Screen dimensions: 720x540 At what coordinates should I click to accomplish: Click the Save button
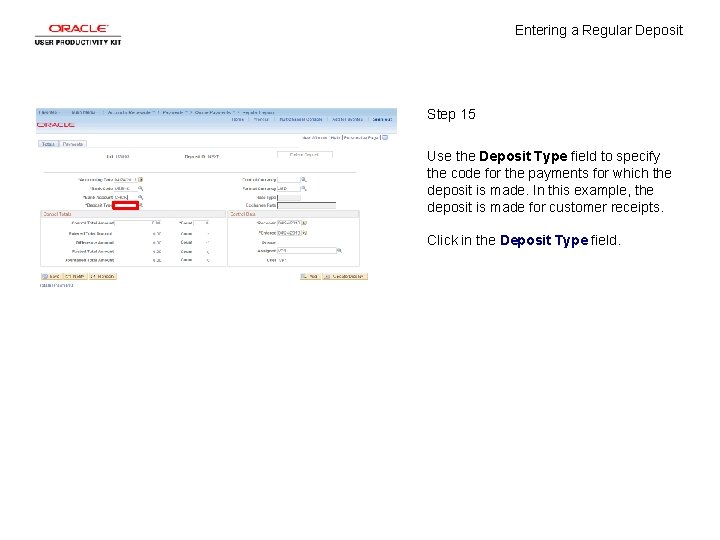pos(51,276)
